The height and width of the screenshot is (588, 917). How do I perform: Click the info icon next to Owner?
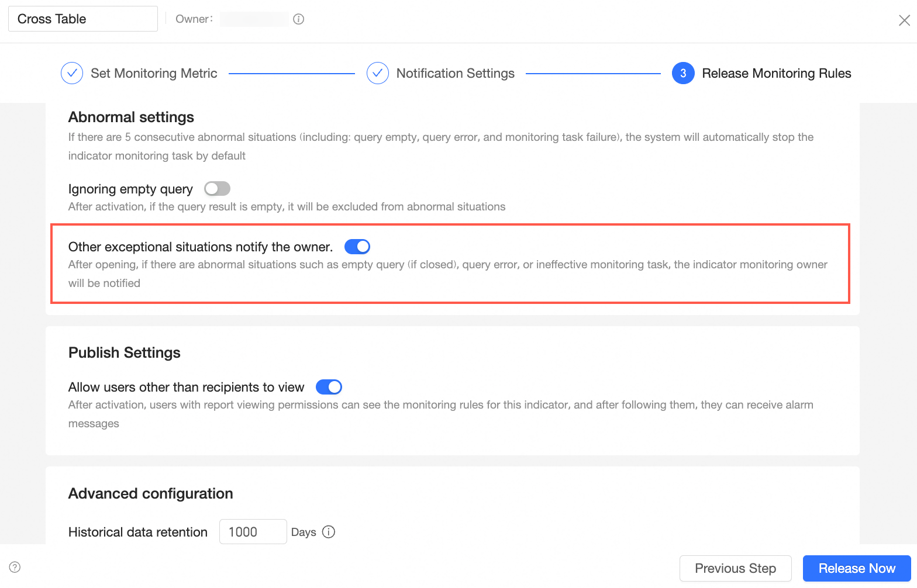pos(298,19)
